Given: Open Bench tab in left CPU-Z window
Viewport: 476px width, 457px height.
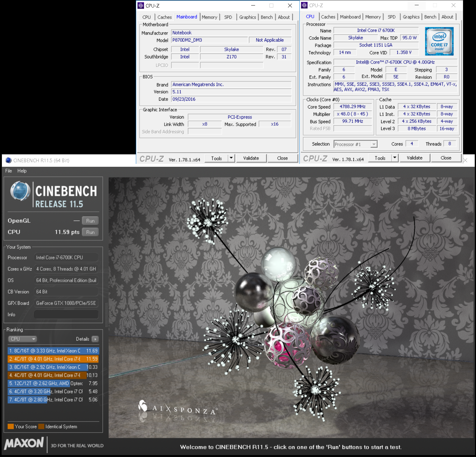Looking at the screenshot, I should (x=267, y=17).
